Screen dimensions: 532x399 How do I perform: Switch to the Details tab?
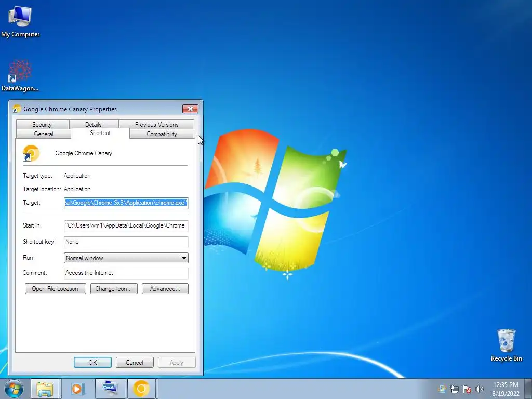click(x=94, y=125)
